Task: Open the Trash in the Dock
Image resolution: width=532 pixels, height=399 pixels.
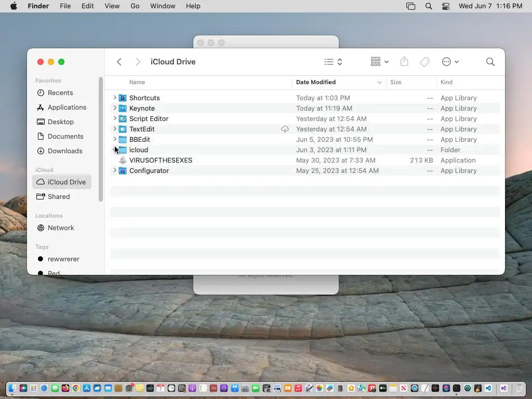Action: click(519, 388)
